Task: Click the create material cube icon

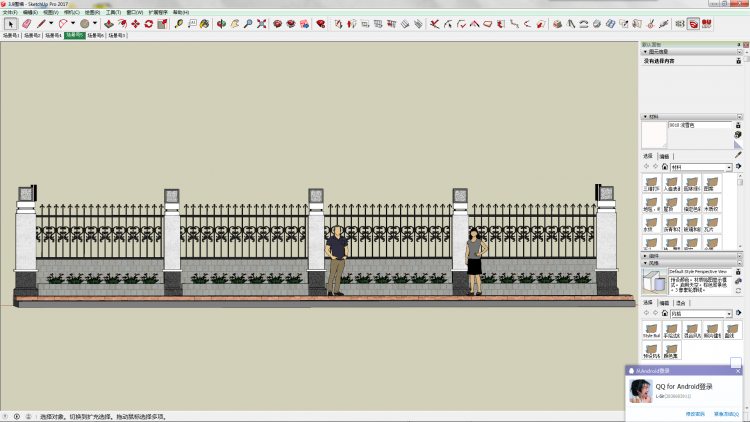Action: [738, 134]
